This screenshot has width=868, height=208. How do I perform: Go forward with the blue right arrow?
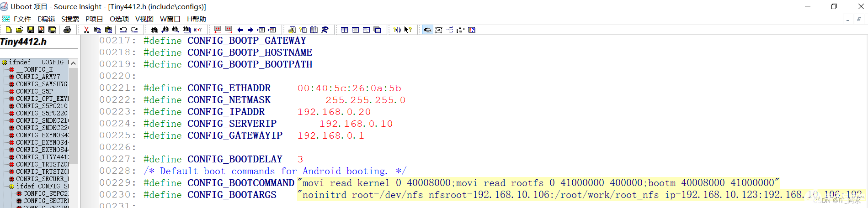(x=250, y=30)
